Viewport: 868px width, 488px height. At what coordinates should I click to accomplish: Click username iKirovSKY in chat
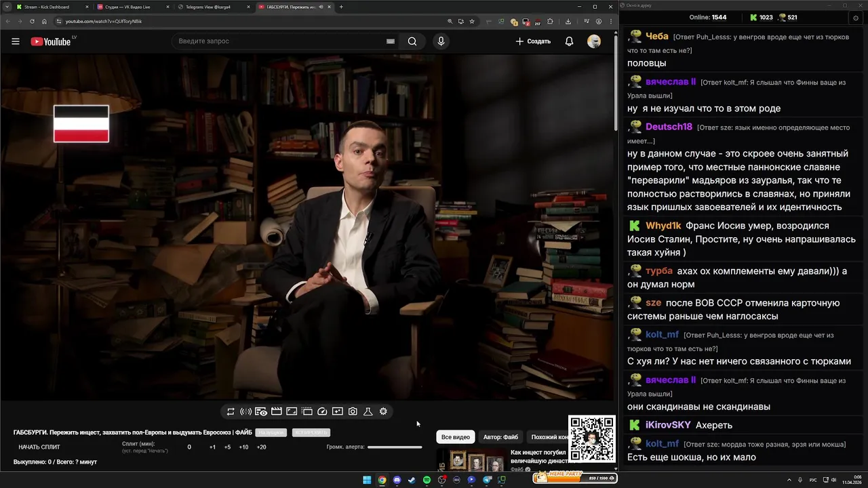click(x=668, y=425)
